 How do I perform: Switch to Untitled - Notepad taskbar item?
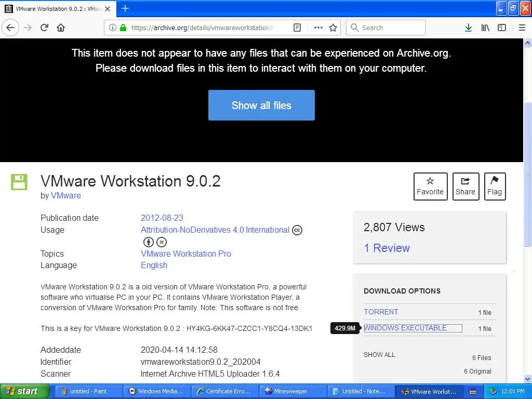coord(361,391)
